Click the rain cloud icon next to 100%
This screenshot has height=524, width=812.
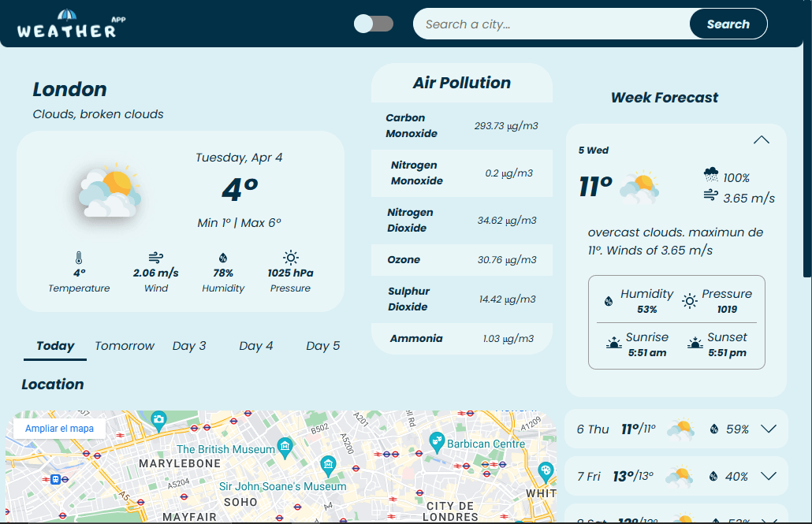pos(710,177)
